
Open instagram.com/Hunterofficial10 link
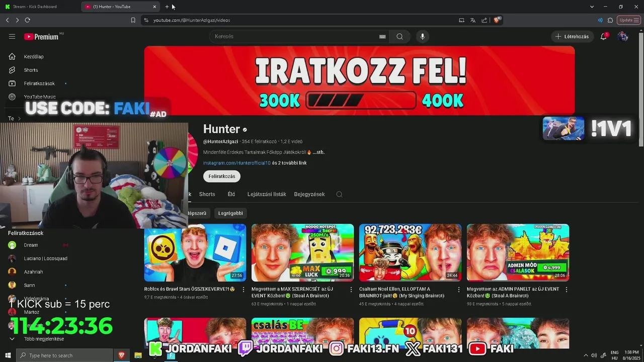[x=237, y=163]
